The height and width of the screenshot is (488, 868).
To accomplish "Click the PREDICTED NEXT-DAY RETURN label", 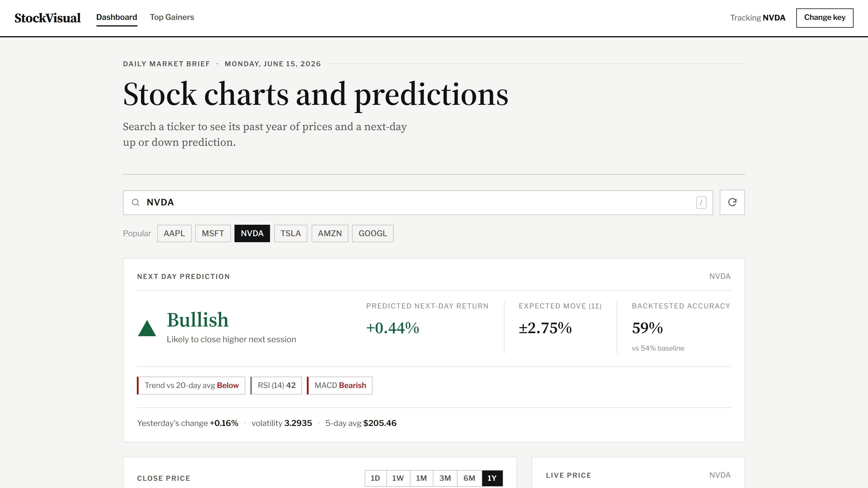I will [x=427, y=306].
